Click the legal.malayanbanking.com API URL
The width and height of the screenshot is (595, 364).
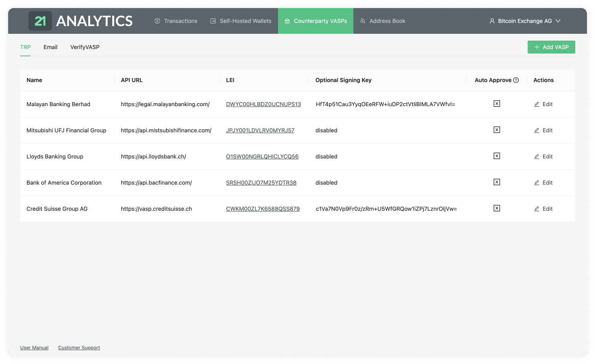165,104
